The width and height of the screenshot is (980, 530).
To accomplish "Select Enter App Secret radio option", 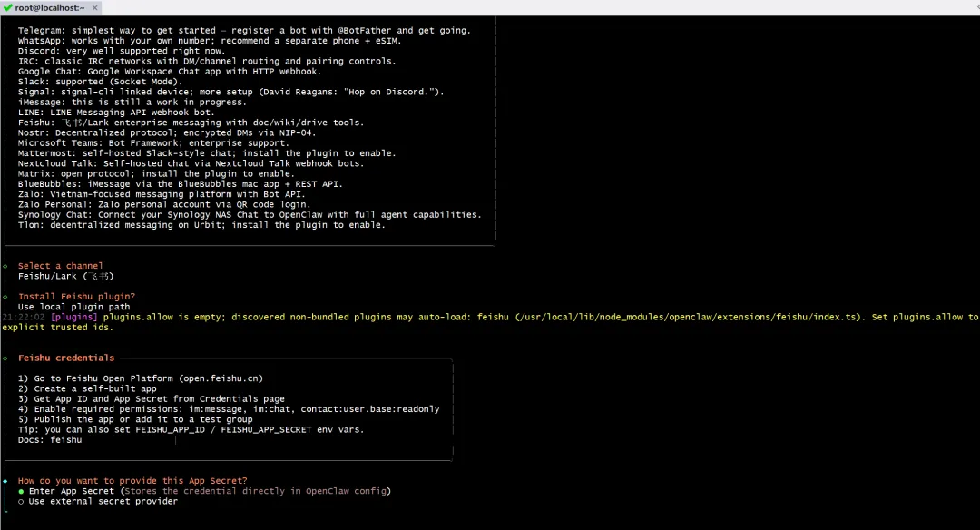I will click(204, 491).
